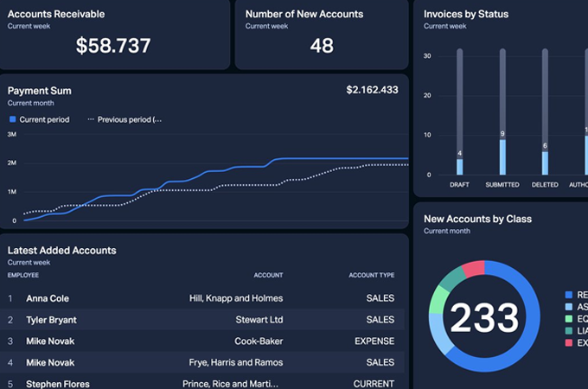Click the Accounts Receivable $58.737 value
Image resolution: width=588 pixels, height=389 pixels.
point(113,46)
